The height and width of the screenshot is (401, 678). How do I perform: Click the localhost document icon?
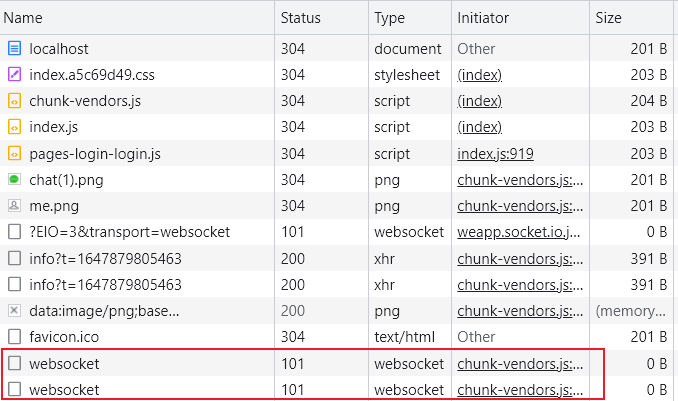pyautogui.click(x=14, y=48)
